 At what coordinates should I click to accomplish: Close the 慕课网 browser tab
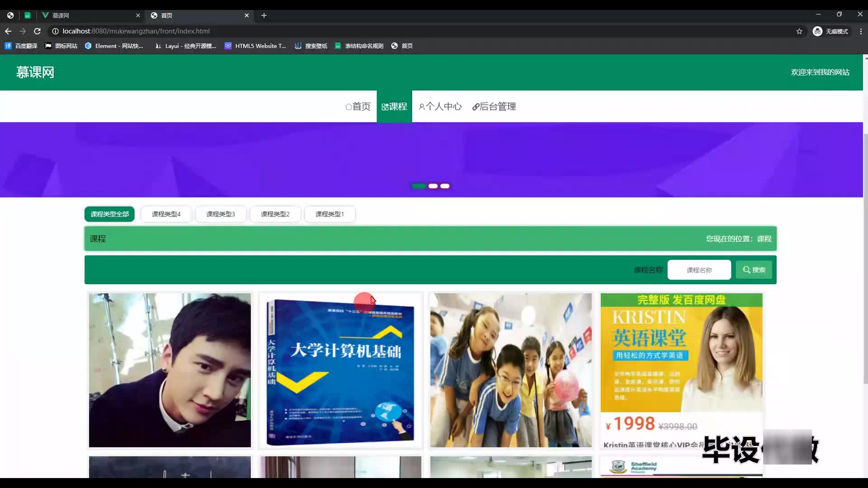tap(138, 15)
